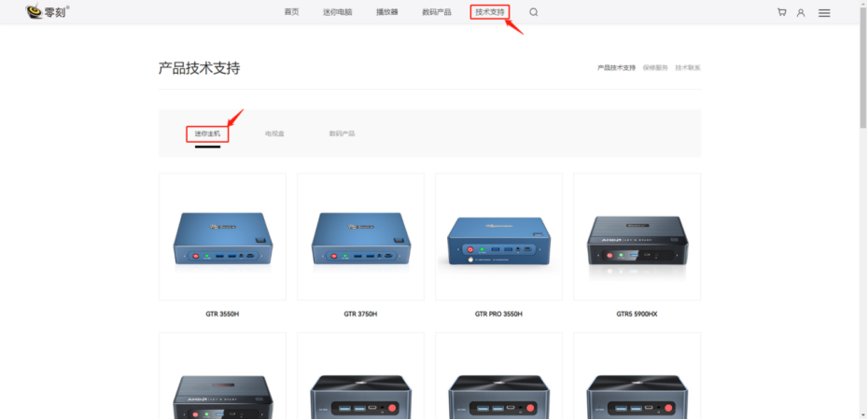Click the 零刻 logo in the header
The image size is (868, 420).
pos(48,11)
